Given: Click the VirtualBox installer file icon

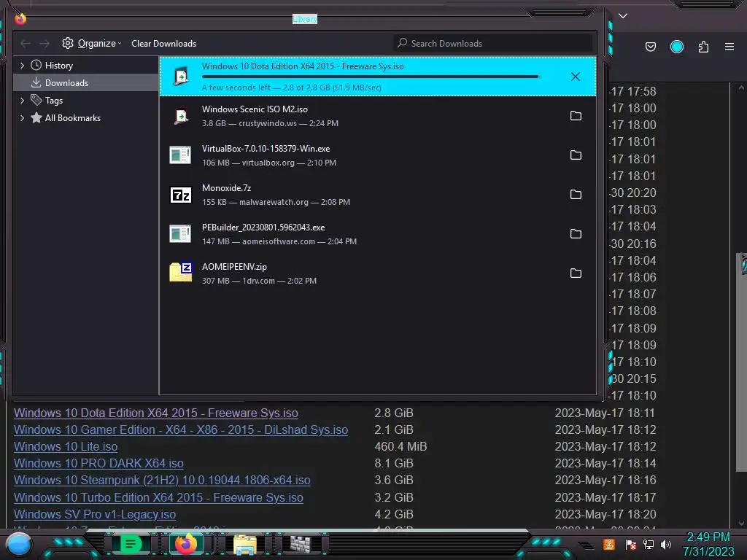Looking at the screenshot, I should point(181,155).
